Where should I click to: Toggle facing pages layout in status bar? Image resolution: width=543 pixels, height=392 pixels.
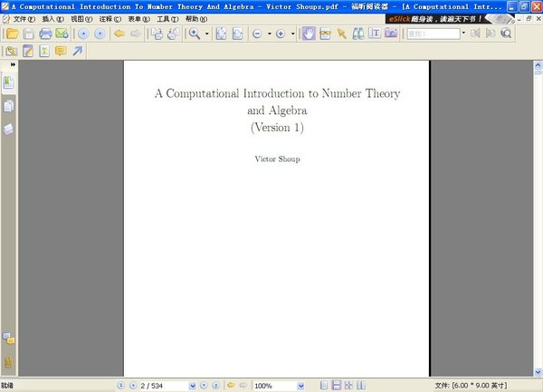[x=348, y=386]
